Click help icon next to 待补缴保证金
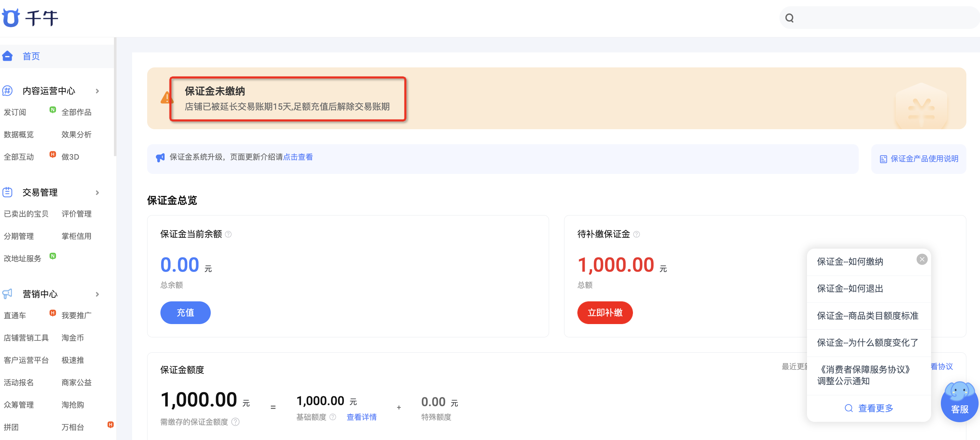 click(x=636, y=234)
